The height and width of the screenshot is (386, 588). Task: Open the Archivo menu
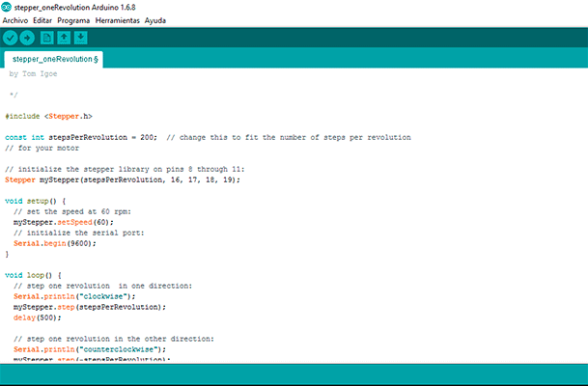(x=15, y=20)
